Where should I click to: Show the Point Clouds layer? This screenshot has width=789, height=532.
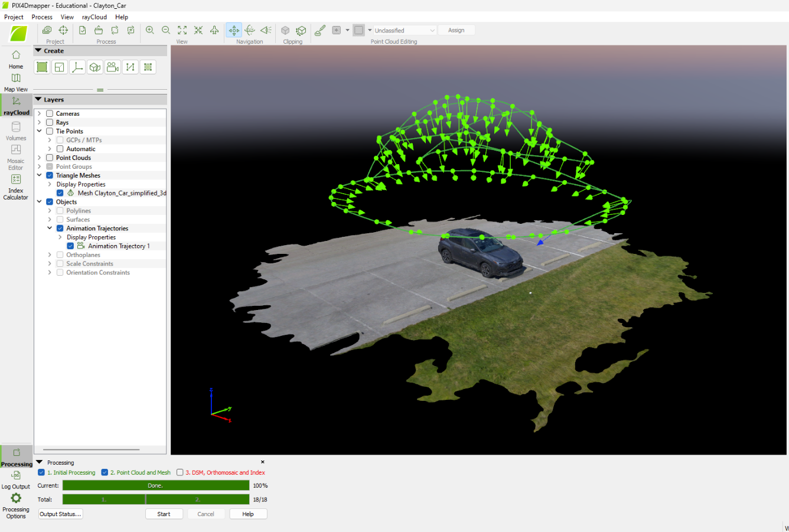pyautogui.click(x=50, y=158)
